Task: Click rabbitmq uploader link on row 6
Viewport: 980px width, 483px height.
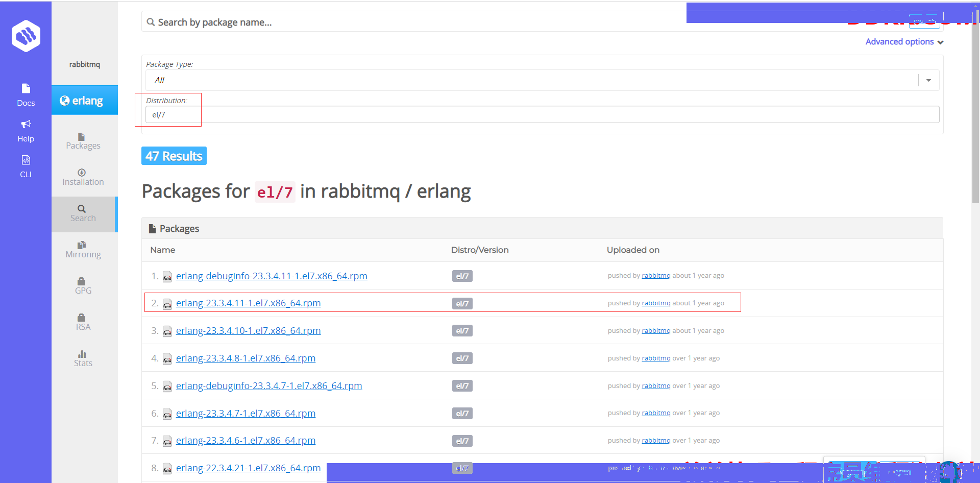Action: tap(656, 413)
